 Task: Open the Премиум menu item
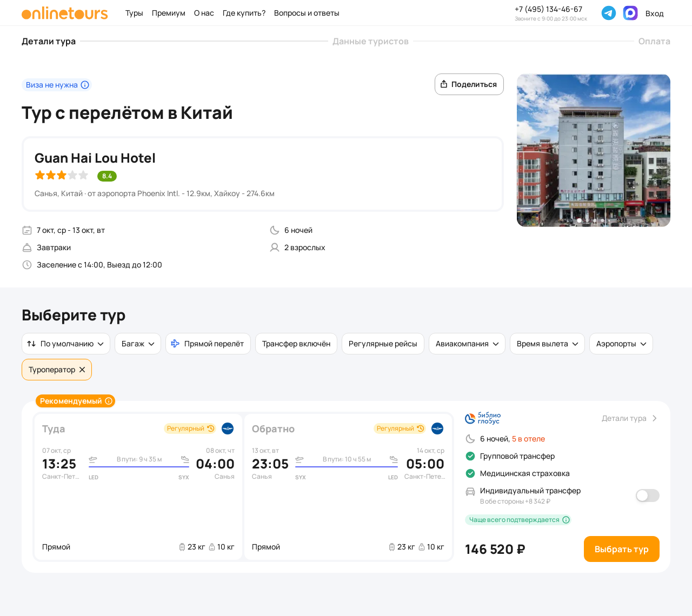pos(169,13)
